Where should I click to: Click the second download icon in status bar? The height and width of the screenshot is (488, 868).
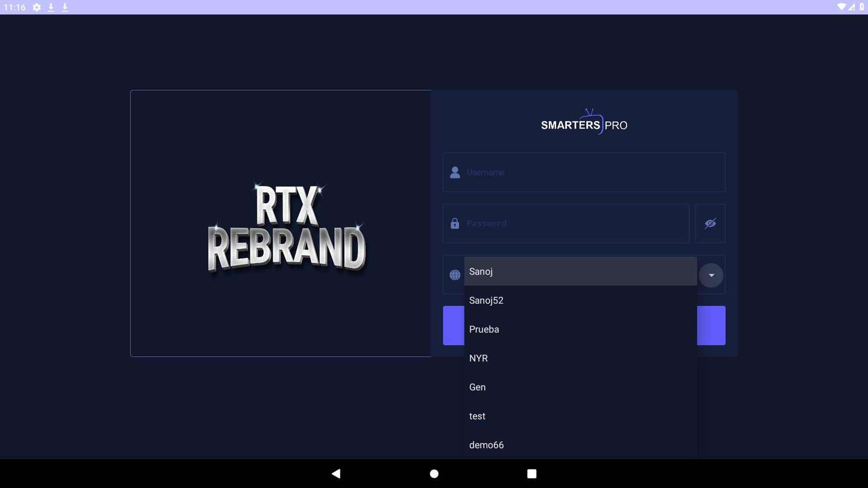pyautogui.click(x=64, y=8)
